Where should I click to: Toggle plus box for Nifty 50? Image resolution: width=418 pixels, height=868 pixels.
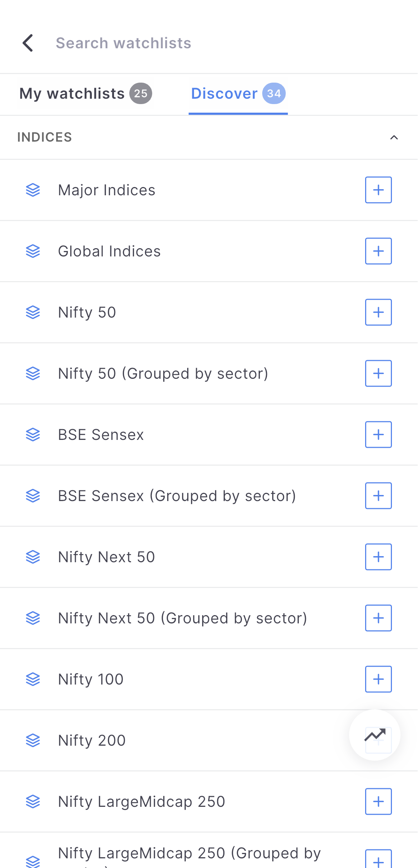click(378, 312)
